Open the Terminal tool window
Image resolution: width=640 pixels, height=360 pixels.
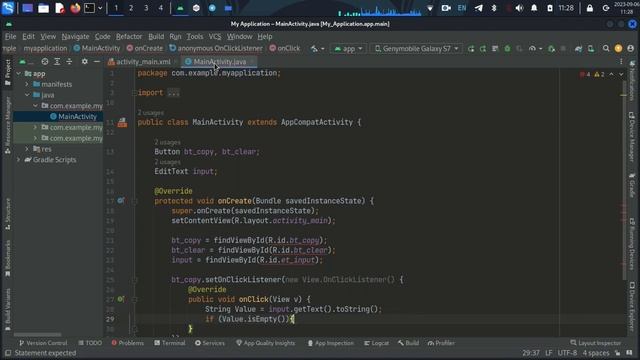click(169, 343)
